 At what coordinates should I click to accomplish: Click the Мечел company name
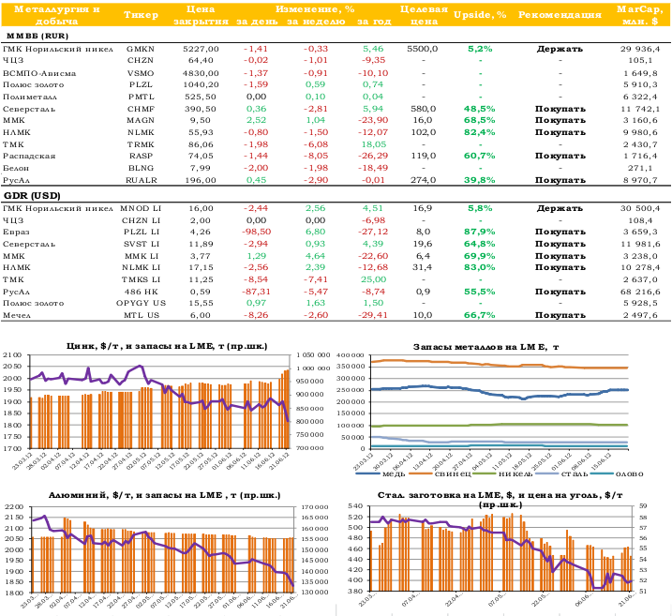(17, 315)
